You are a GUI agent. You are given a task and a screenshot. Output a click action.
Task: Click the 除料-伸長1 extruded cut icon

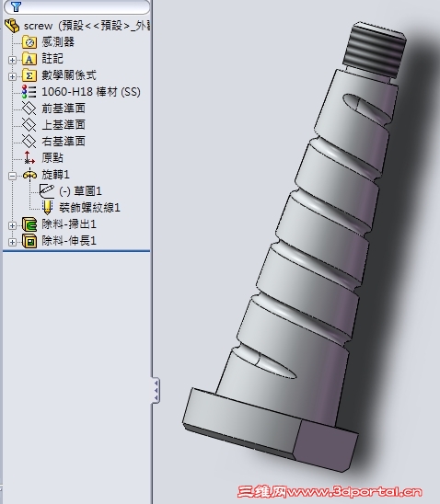(x=29, y=241)
